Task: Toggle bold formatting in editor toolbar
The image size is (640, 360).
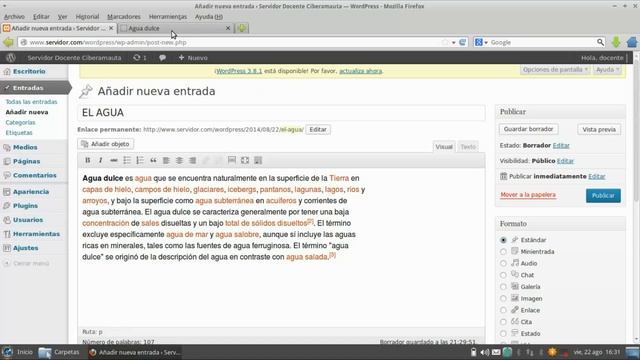Action: tap(87, 160)
